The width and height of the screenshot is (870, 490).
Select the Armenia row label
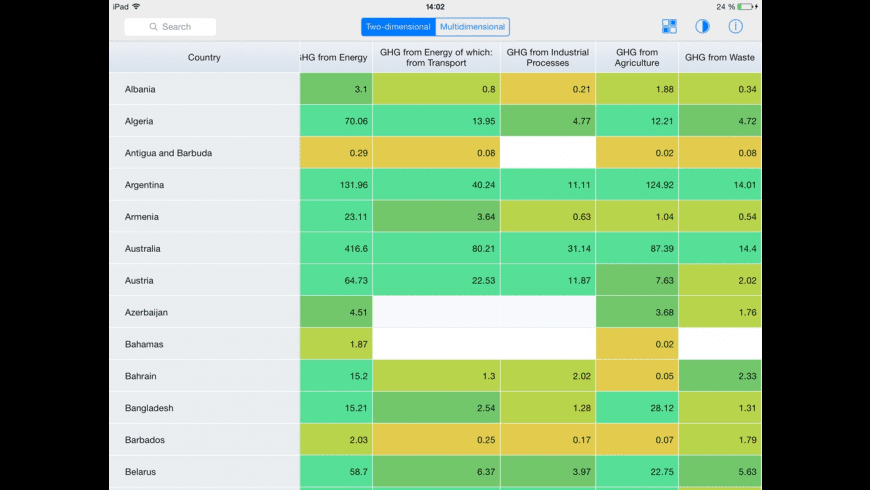141,216
